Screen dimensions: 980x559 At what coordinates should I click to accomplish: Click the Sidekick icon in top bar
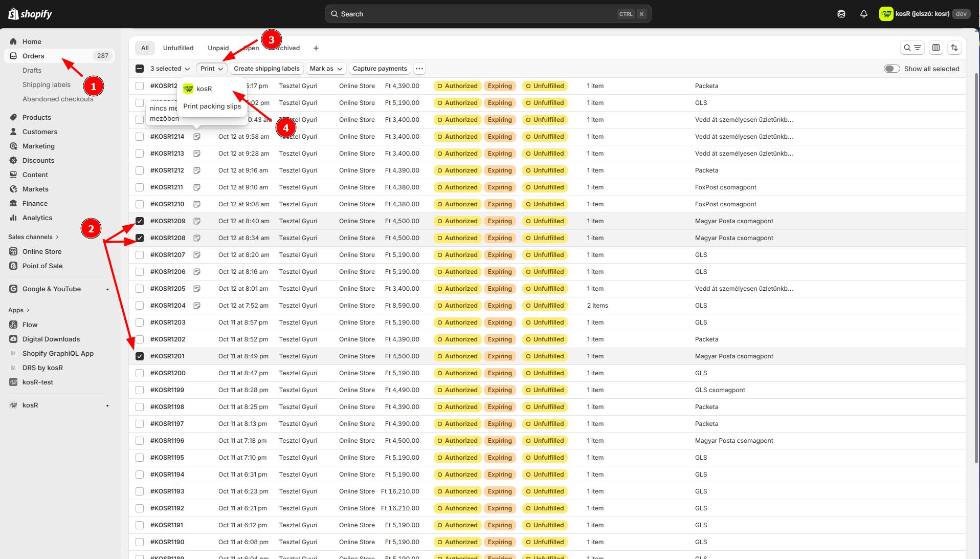click(841, 14)
